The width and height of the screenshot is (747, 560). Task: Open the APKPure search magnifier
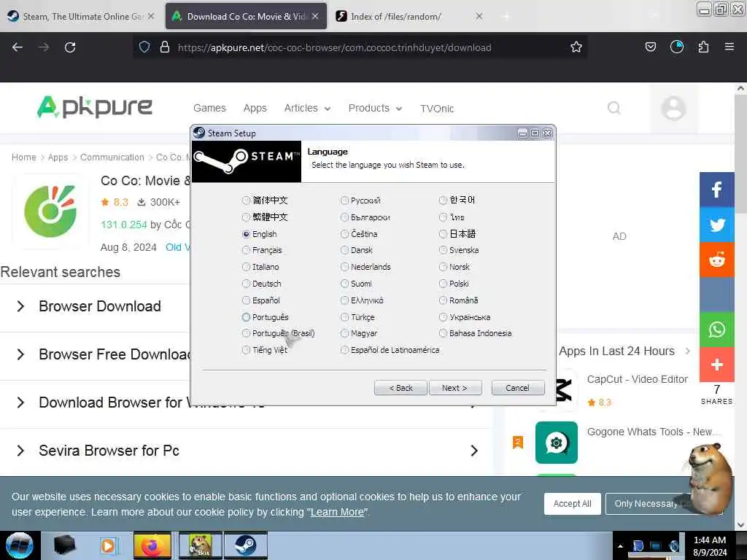[x=614, y=108]
